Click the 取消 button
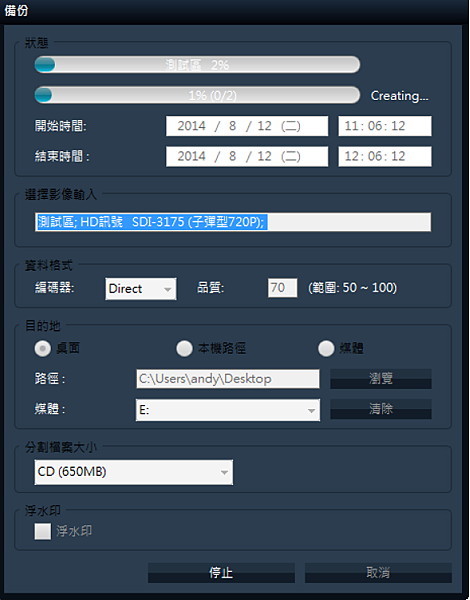 click(378, 573)
